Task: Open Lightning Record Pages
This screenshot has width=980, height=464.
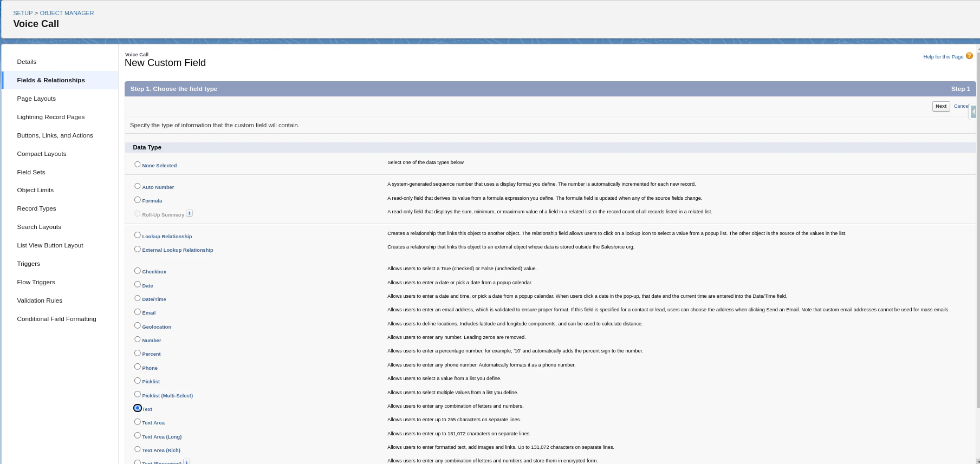Action: pyautogui.click(x=60, y=117)
